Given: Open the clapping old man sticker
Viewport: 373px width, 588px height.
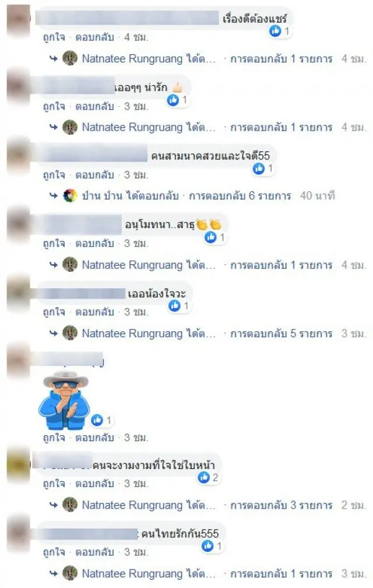Looking at the screenshot, I should [65, 400].
